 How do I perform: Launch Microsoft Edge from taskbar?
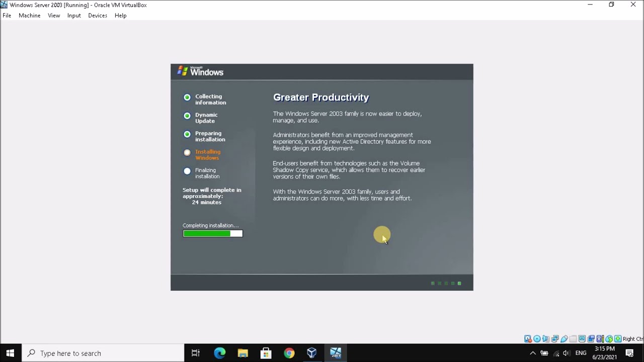(220, 353)
